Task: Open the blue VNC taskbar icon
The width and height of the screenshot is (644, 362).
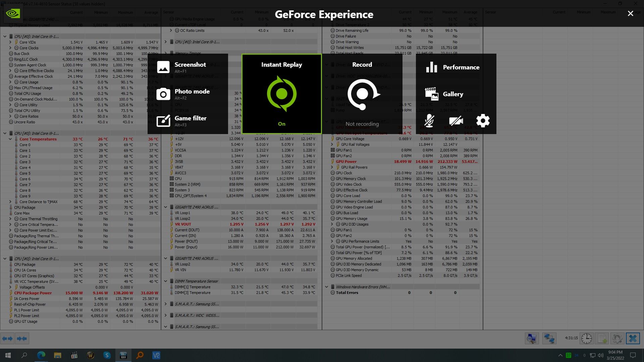Action: point(156,355)
